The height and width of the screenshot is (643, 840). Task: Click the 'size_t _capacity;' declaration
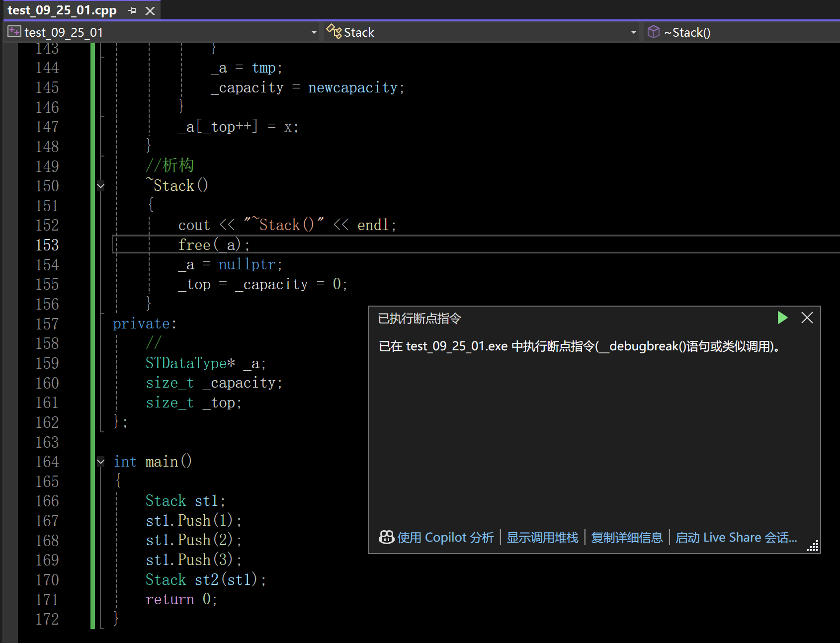pos(214,383)
